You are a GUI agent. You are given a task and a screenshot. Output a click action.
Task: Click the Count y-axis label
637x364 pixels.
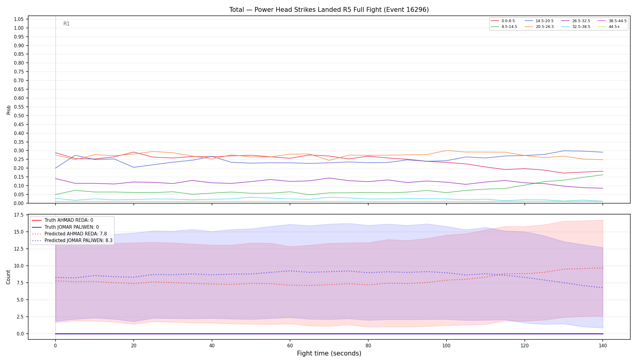(8, 277)
